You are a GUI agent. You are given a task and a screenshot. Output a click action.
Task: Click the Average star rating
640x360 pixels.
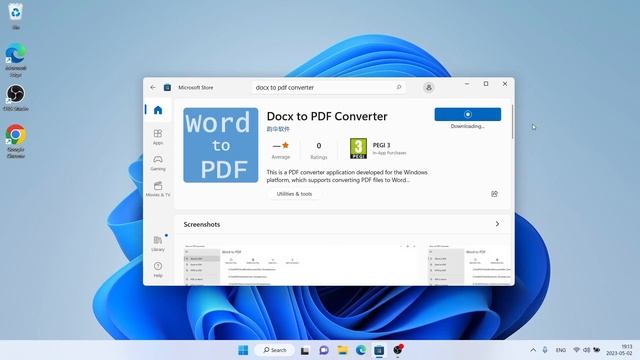pyautogui.click(x=281, y=150)
